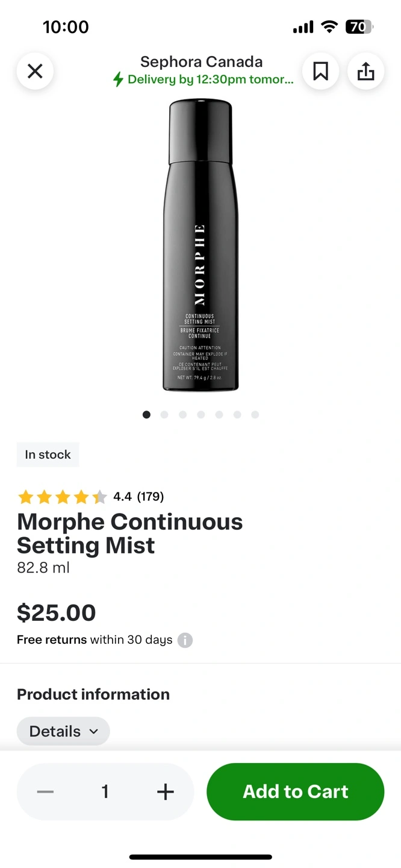This screenshot has width=401, height=868.
Task: Jump to third product image dot
Action: click(182, 415)
